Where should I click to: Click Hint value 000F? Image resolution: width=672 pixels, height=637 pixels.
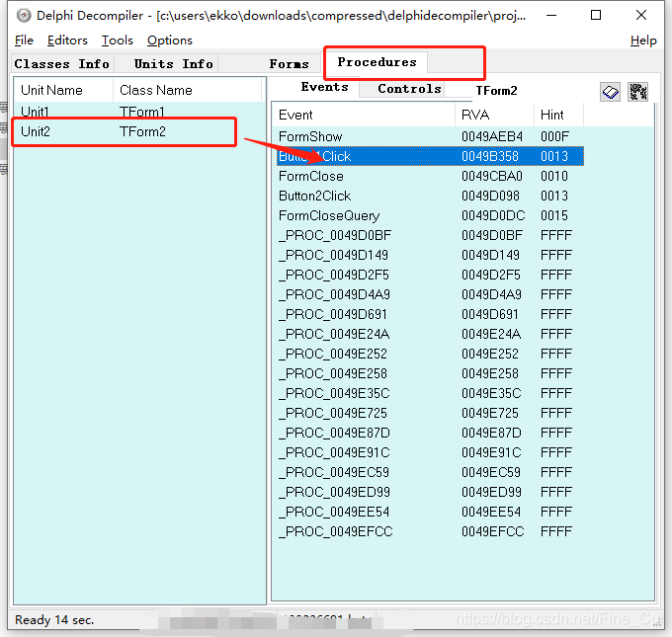[x=554, y=136]
